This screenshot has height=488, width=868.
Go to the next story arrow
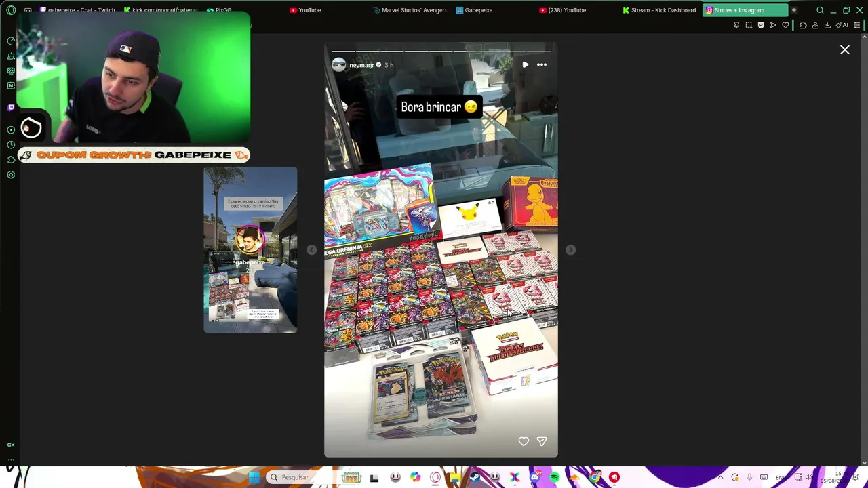(571, 250)
